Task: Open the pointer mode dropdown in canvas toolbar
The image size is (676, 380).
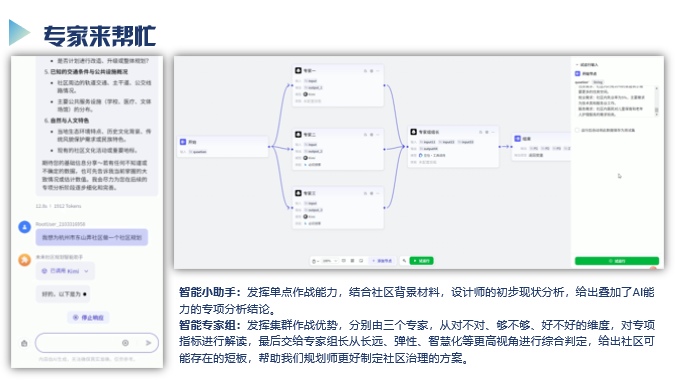Action: click(315, 261)
